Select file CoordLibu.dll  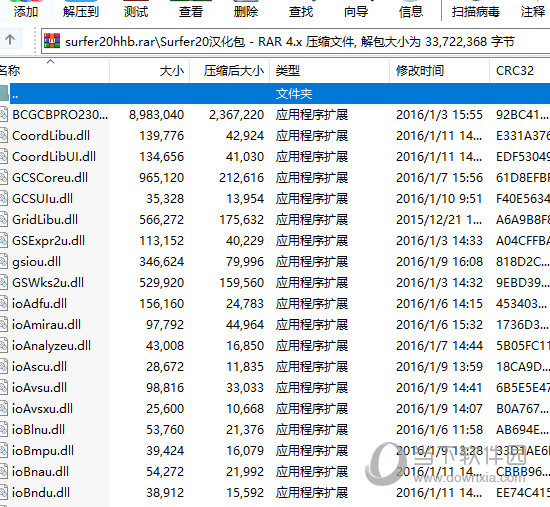(51, 136)
